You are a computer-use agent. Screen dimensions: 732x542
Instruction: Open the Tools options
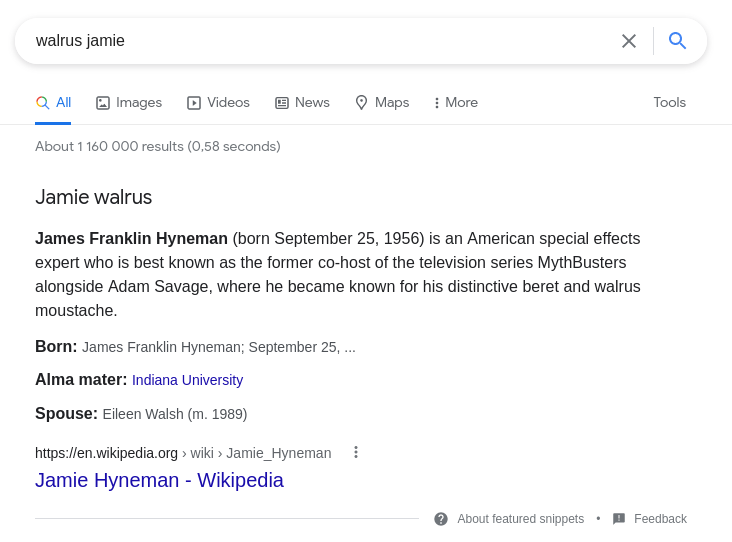[x=669, y=103]
